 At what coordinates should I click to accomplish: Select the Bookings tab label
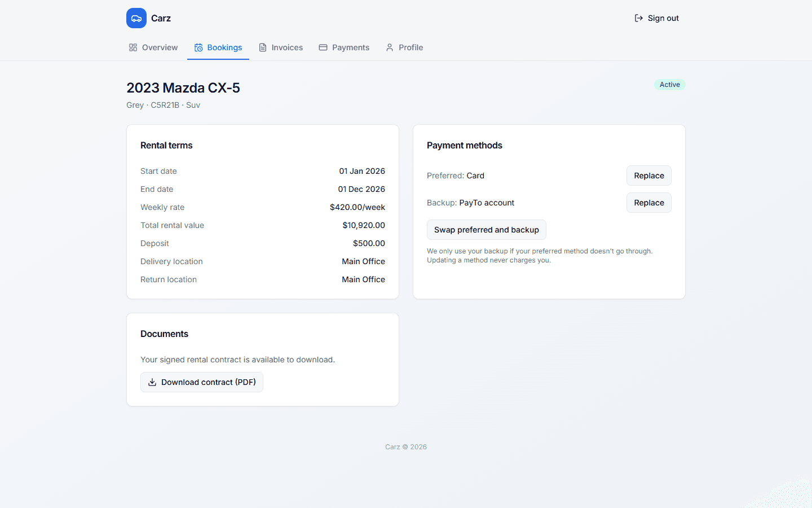coord(224,47)
